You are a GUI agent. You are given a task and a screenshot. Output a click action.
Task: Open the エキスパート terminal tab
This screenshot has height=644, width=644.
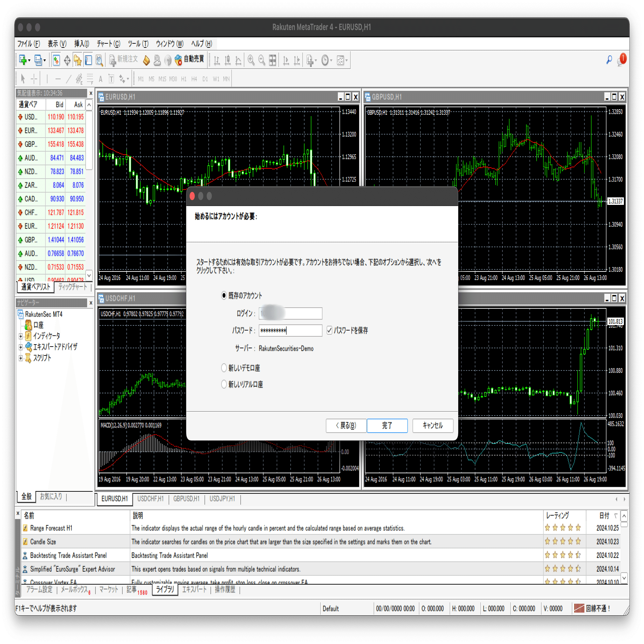pos(194,589)
